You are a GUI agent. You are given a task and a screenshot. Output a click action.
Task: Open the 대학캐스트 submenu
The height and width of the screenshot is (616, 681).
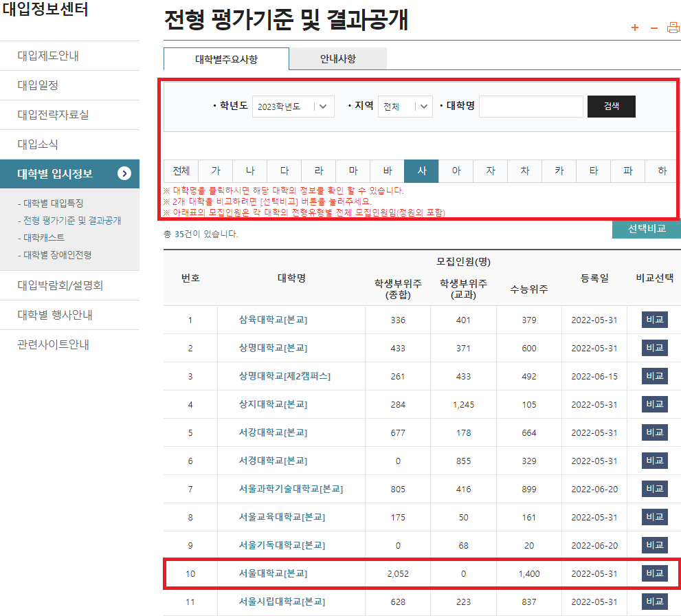tap(41, 238)
